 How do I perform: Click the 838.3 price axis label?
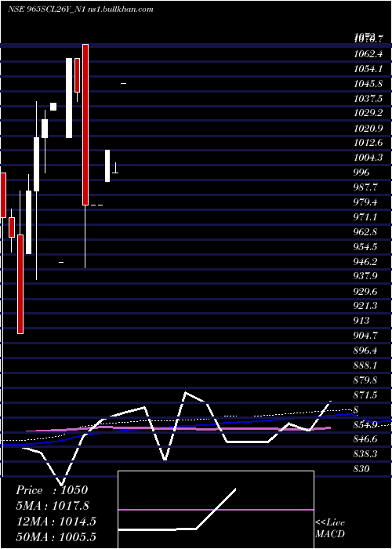click(366, 454)
